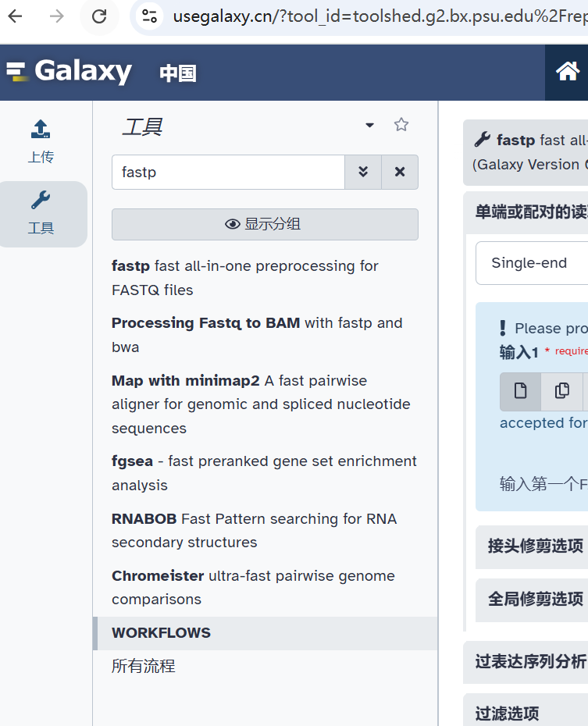Viewport: 588px width, 726px height.
Task: Focus the fastp tool search field
Action: pyautogui.click(x=228, y=173)
